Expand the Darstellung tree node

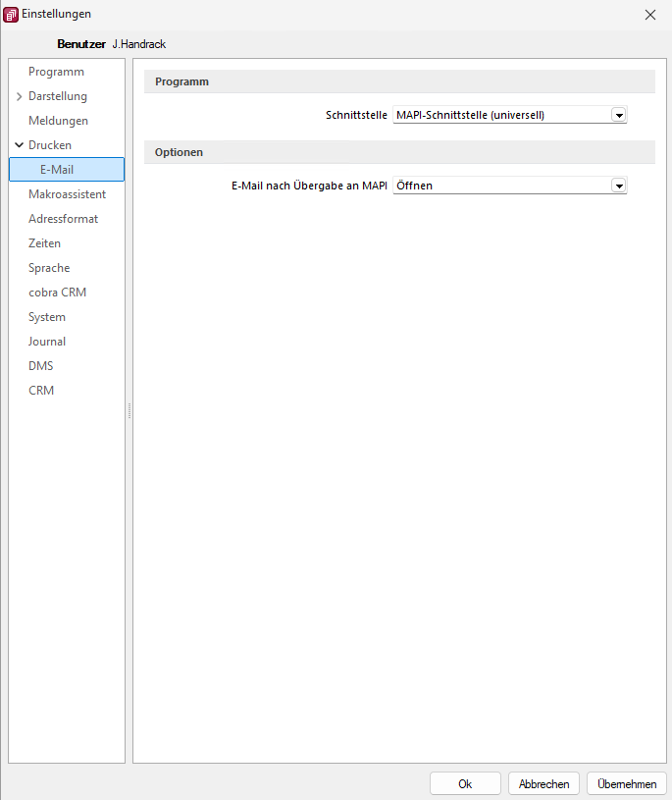tap(19, 96)
